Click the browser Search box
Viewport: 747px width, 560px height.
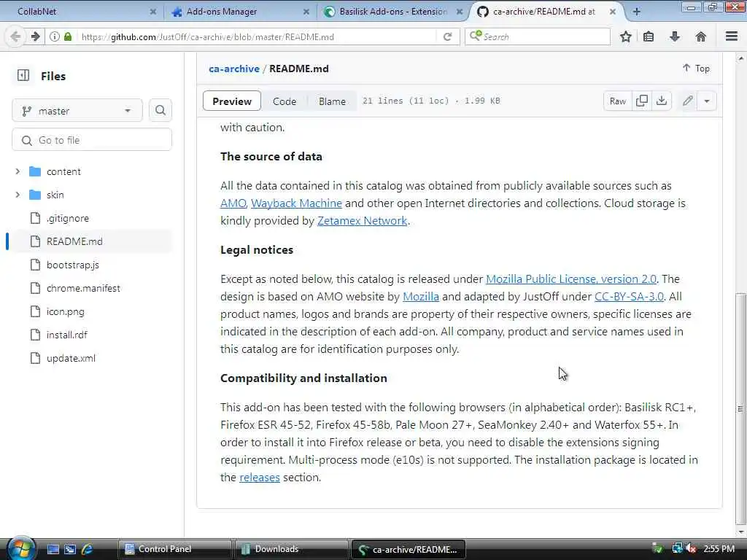coord(538,36)
